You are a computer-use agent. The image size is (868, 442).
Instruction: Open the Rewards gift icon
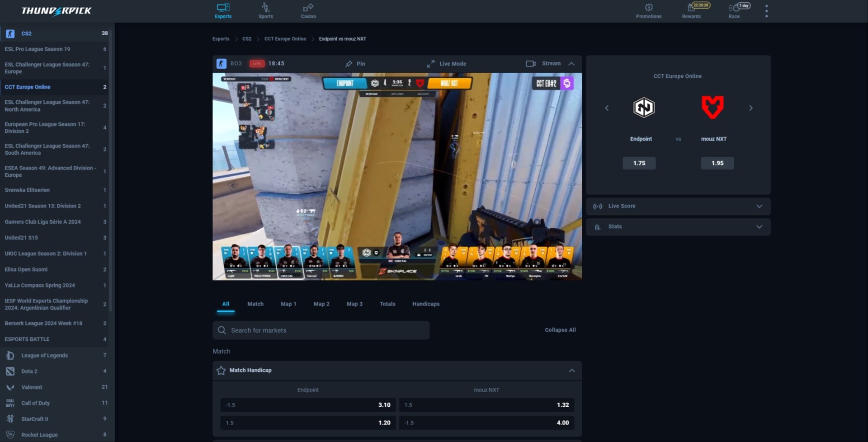[691, 8]
